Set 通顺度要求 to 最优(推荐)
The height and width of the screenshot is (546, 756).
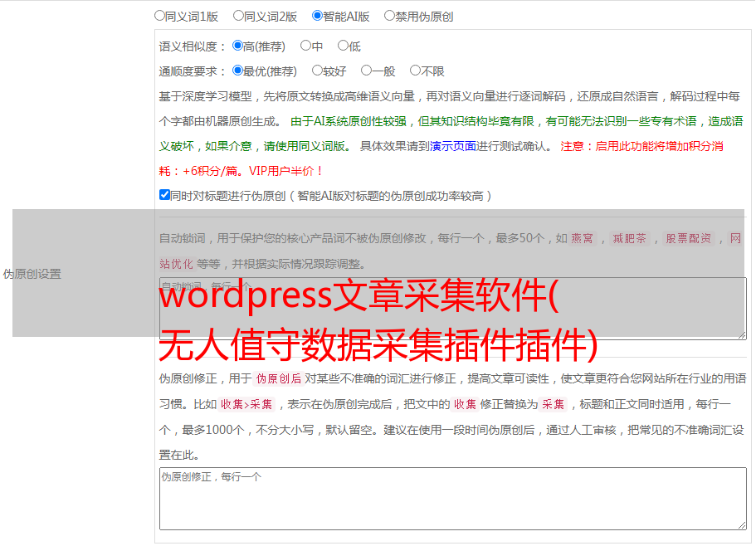pyautogui.click(x=237, y=71)
